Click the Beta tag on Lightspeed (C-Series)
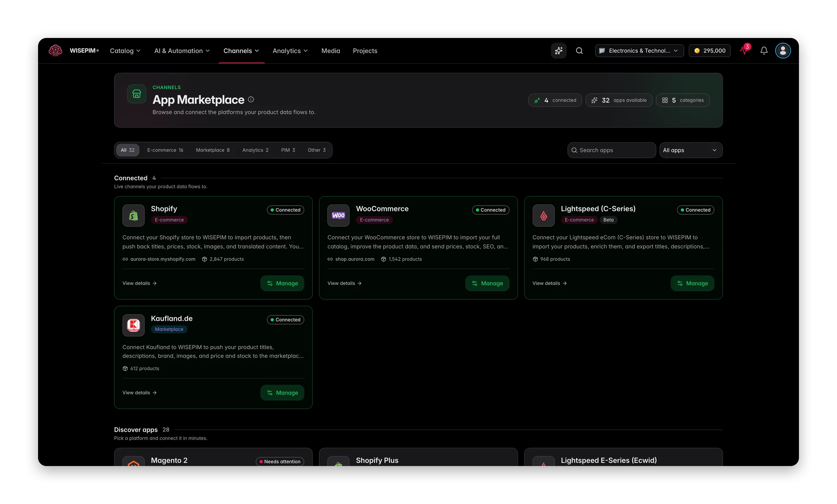 click(x=609, y=220)
